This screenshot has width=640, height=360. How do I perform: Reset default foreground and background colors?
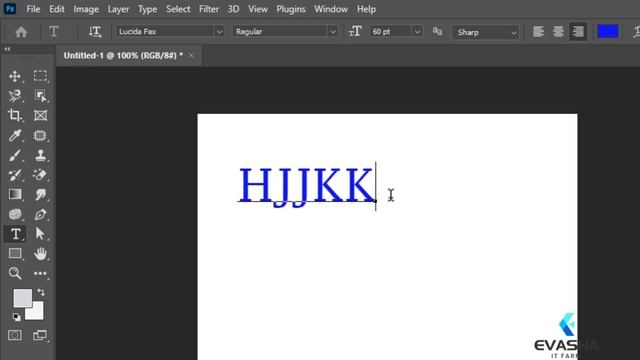16,317
